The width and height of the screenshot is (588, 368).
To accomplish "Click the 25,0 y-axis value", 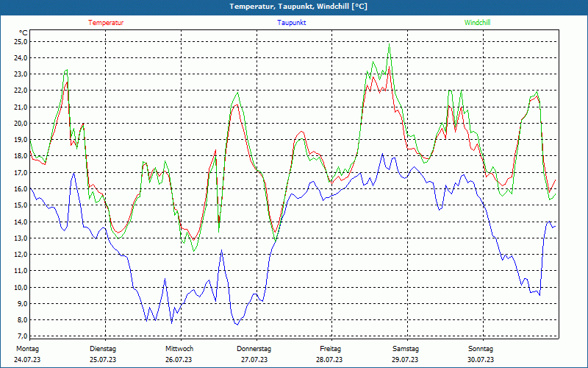I will (x=21, y=42).
